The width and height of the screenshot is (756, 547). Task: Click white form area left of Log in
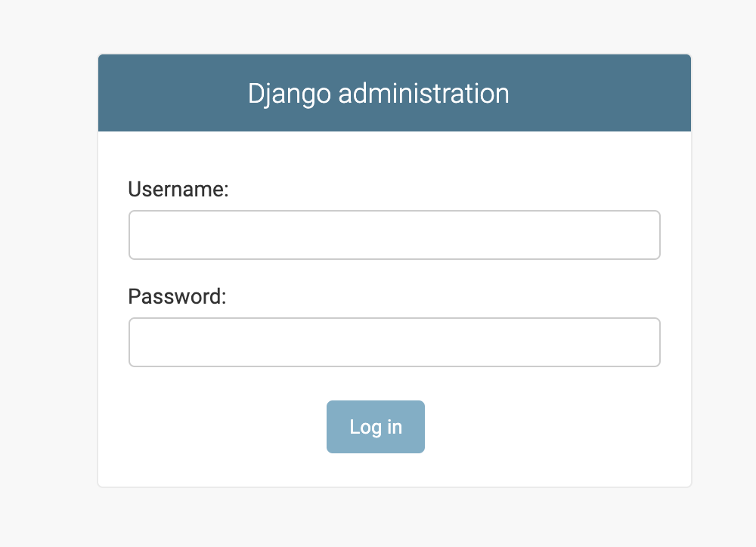219,427
